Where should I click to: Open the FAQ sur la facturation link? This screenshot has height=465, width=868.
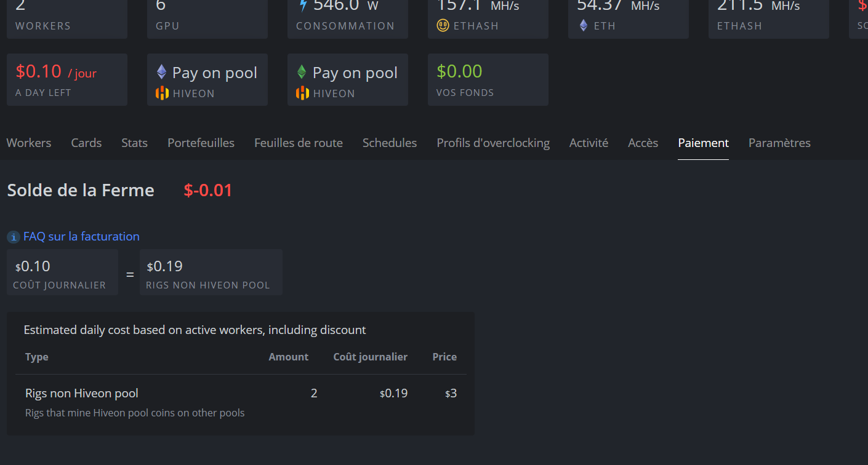tap(81, 236)
